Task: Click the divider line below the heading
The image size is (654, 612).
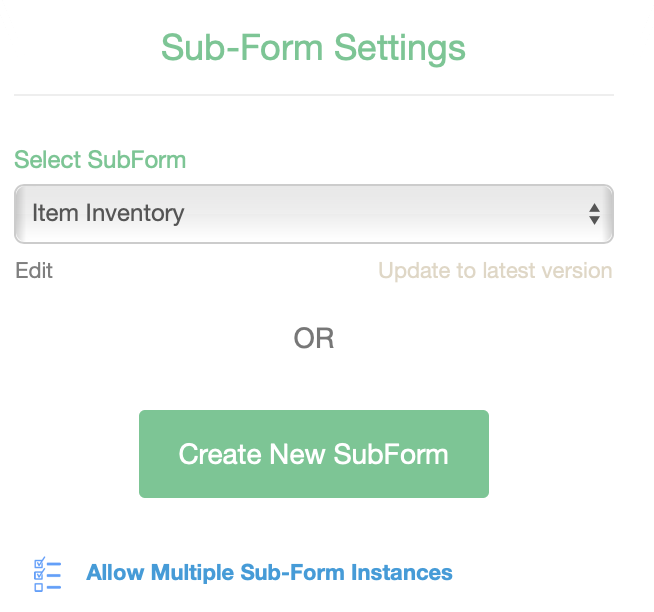Action: point(313,95)
